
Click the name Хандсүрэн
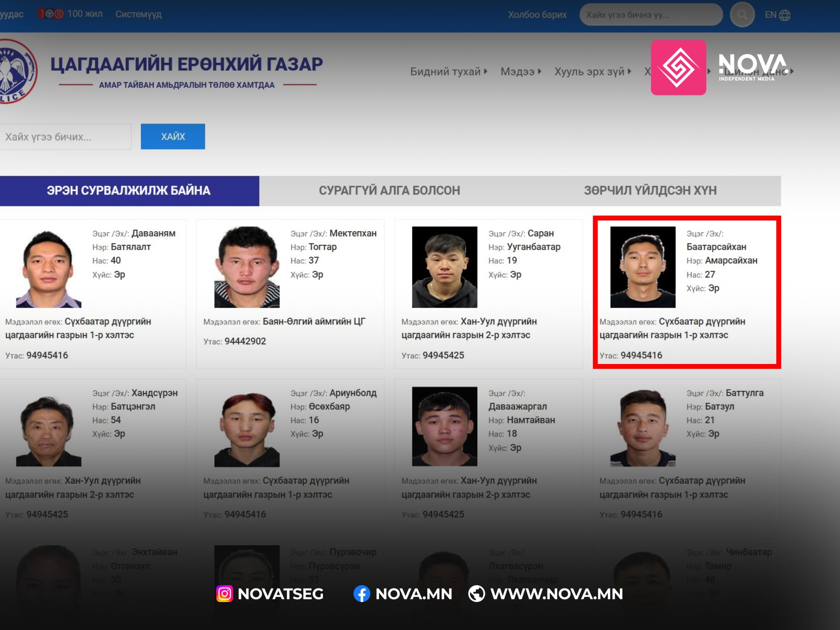click(x=154, y=393)
